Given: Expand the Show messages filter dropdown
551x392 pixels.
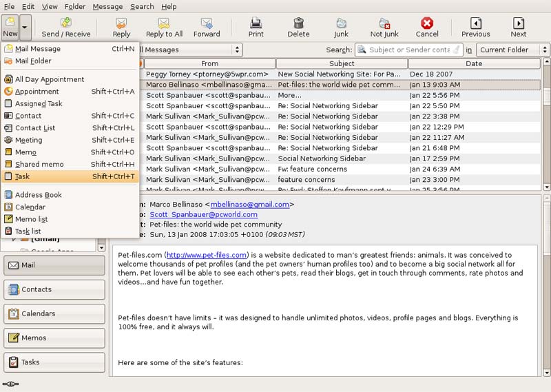Looking at the screenshot, I should point(189,50).
